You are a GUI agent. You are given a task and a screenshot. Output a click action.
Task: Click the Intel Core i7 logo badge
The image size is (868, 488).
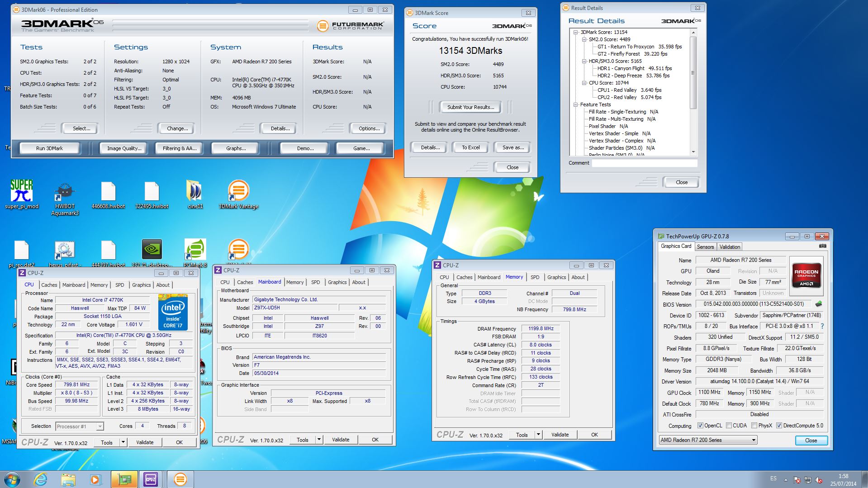(x=173, y=312)
